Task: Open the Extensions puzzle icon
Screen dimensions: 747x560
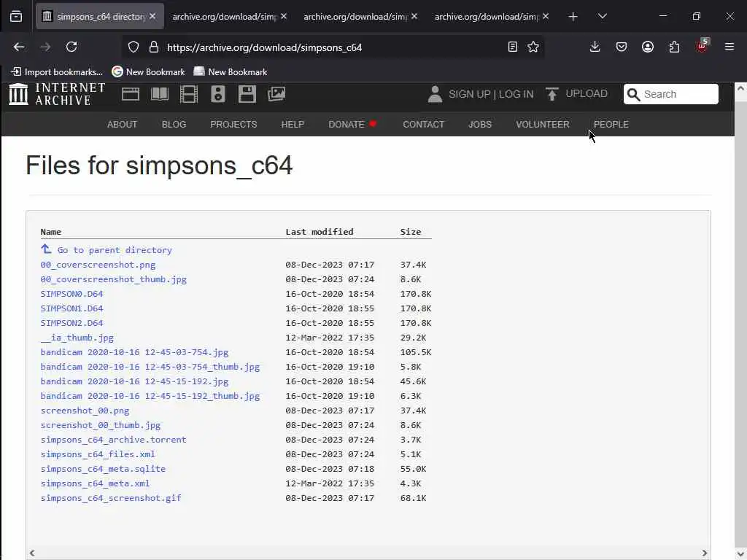Action: point(674,47)
